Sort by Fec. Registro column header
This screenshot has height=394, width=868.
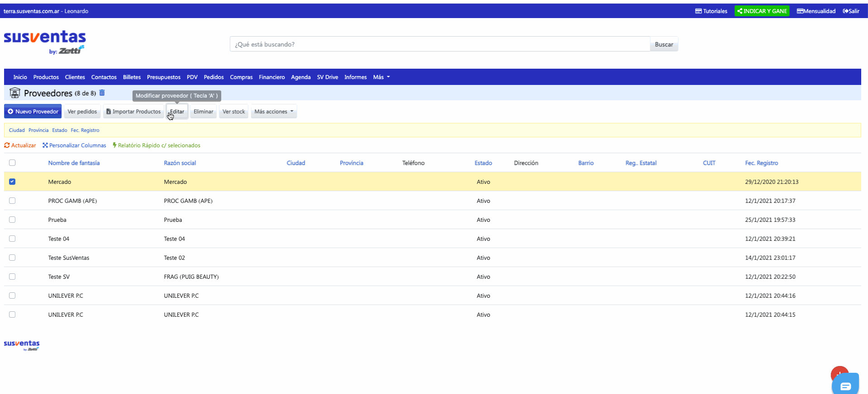762,163
